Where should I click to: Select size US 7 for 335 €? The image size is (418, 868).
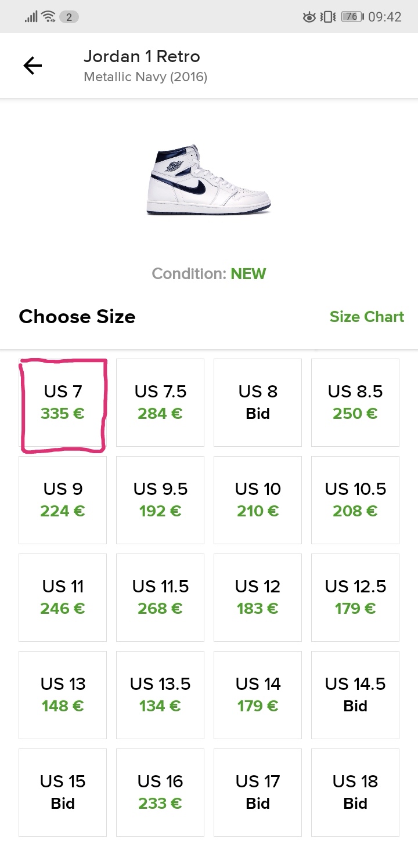63,403
